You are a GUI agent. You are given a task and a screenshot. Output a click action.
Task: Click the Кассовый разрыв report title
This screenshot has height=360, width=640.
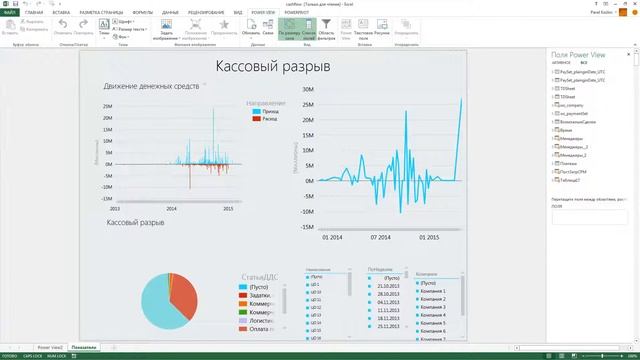[273, 66]
